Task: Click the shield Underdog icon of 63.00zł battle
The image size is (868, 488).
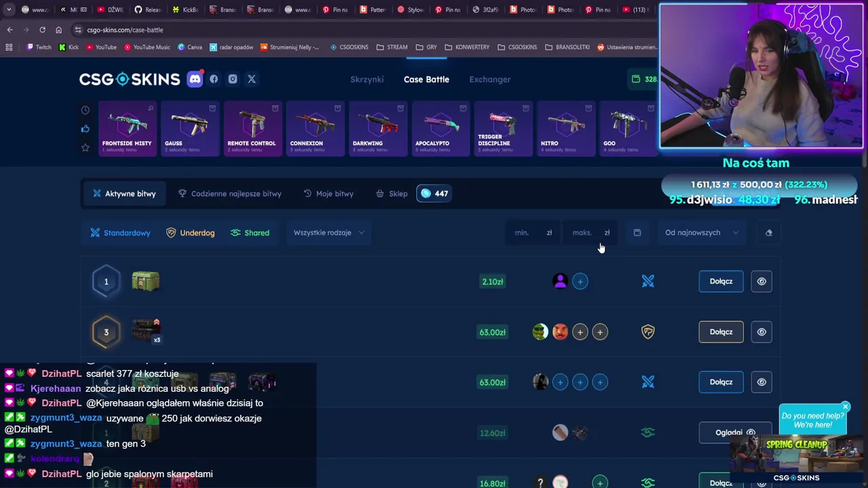Action: point(648,332)
